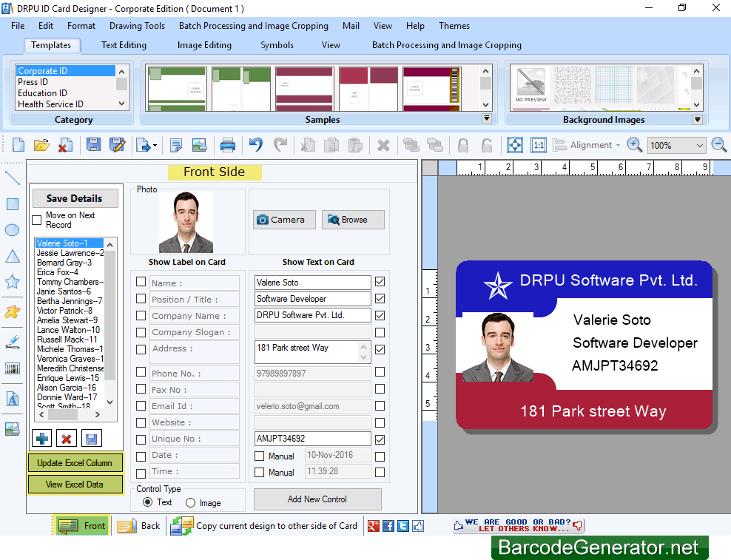
Task: Click the Background Images gallery down arrow
Action: point(696,104)
